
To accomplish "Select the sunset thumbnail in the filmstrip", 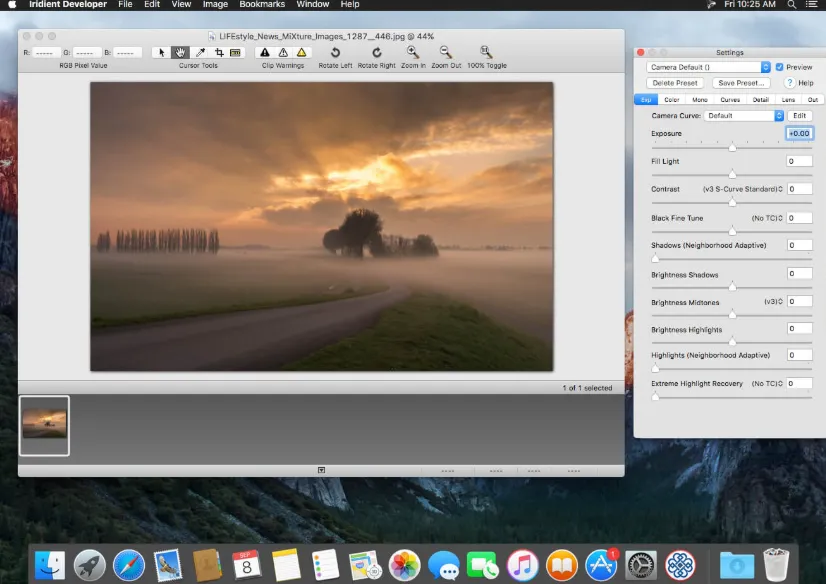I will [x=44, y=425].
